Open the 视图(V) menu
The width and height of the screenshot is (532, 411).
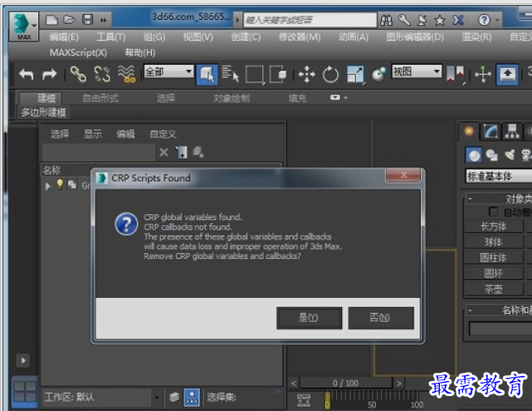198,37
